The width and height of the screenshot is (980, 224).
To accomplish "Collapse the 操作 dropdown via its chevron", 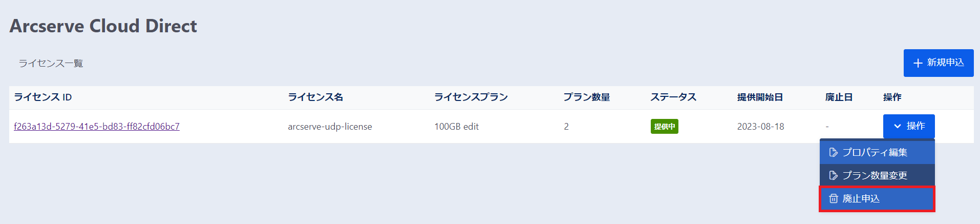I will 898,126.
